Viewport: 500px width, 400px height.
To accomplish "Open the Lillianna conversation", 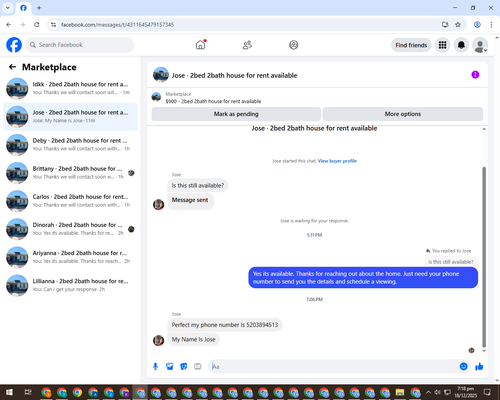I will click(70, 285).
